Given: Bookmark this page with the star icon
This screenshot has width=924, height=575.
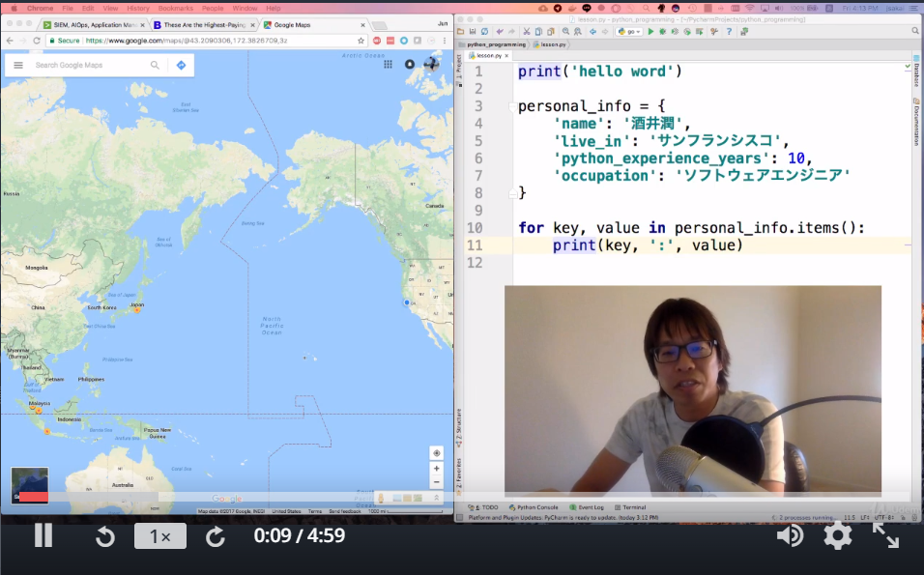Looking at the screenshot, I should [361, 41].
